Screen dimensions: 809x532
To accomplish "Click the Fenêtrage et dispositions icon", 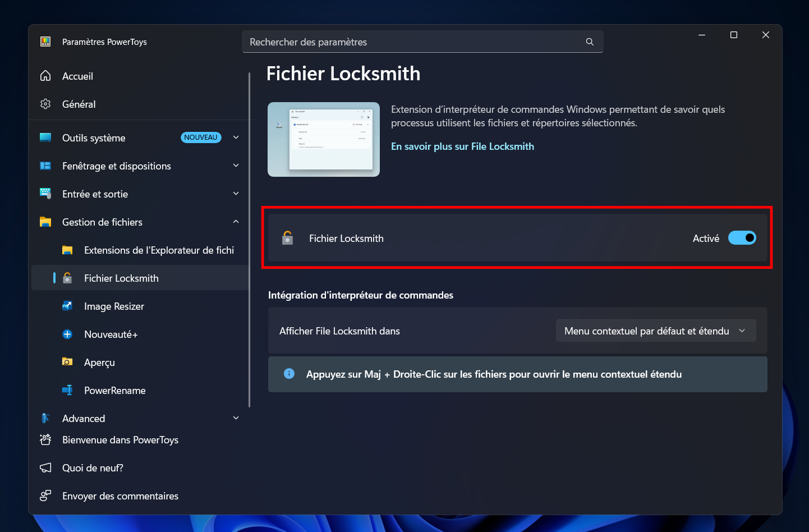I will 45,166.
